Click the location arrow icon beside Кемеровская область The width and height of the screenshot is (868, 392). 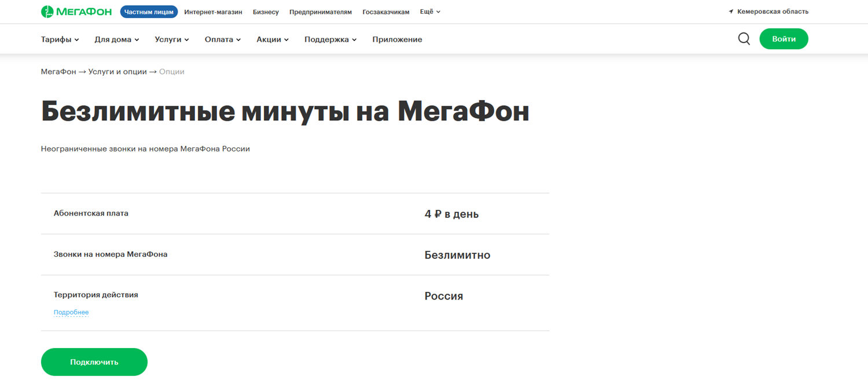tap(731, 12)
